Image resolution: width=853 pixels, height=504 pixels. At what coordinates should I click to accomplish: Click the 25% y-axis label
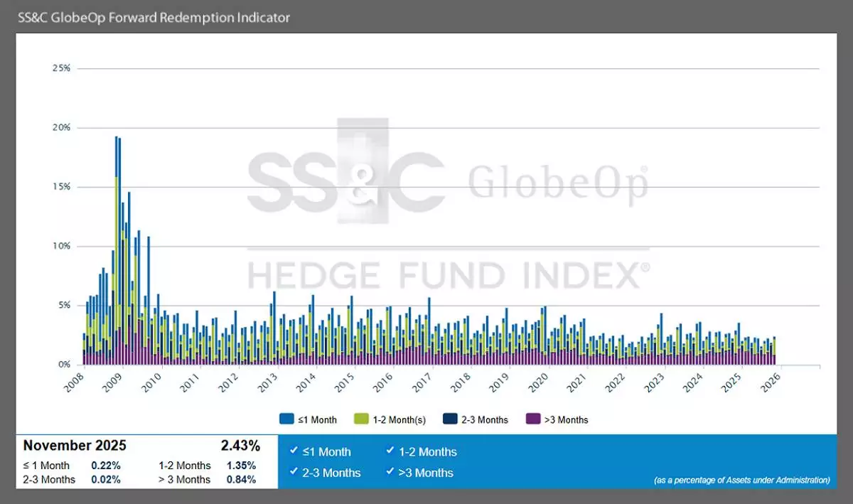(61, 68)
